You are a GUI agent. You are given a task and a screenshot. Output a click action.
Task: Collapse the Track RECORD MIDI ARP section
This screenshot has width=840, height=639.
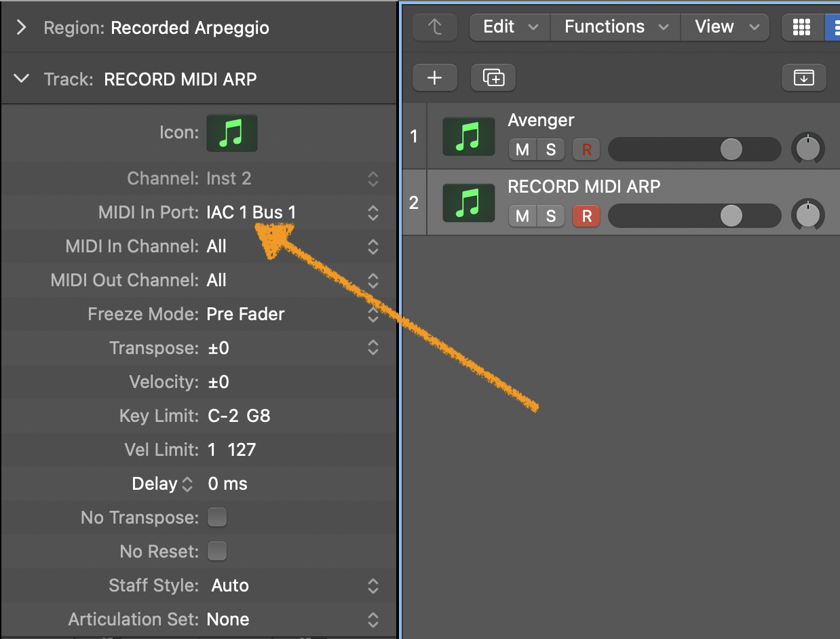(x=22, y=79)
